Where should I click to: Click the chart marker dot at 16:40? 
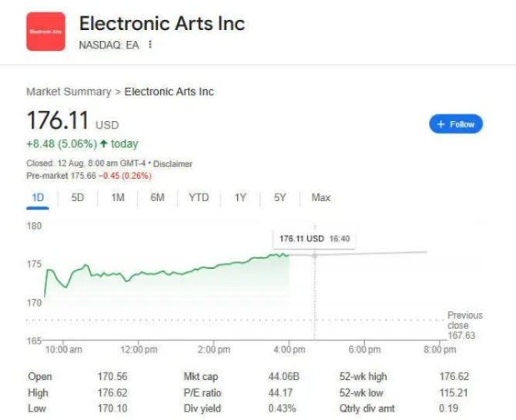coord(314,255)
